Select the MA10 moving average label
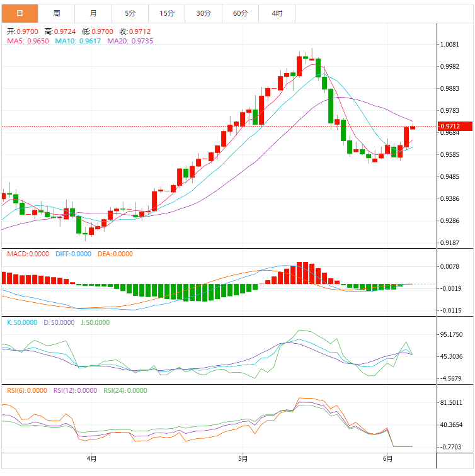This screenshot has width=475, height=476. pyautogui.click(x=78, y=41)
